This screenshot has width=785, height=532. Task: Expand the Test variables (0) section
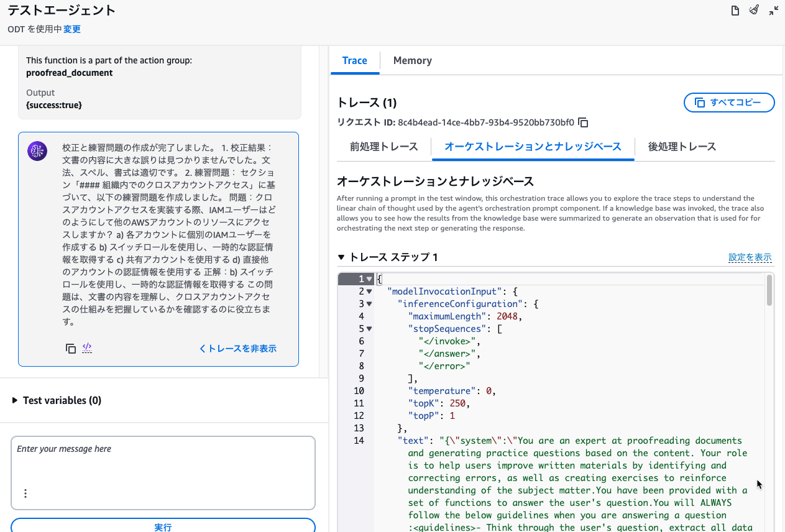pos(57,400)
